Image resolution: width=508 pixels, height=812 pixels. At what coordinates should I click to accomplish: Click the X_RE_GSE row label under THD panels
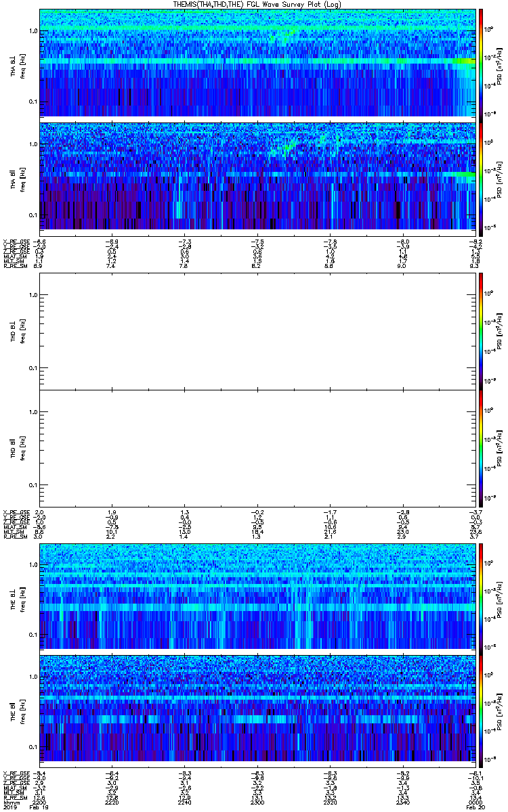coord(16,512)
